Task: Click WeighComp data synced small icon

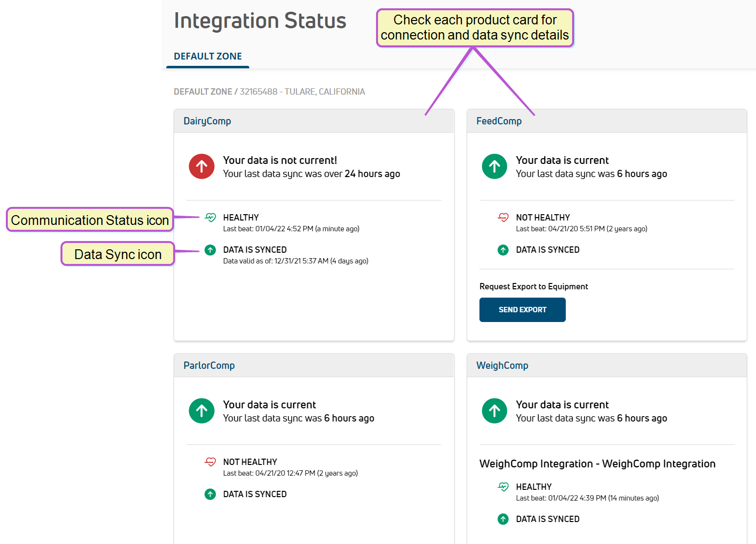Action: tap(503, 519)
